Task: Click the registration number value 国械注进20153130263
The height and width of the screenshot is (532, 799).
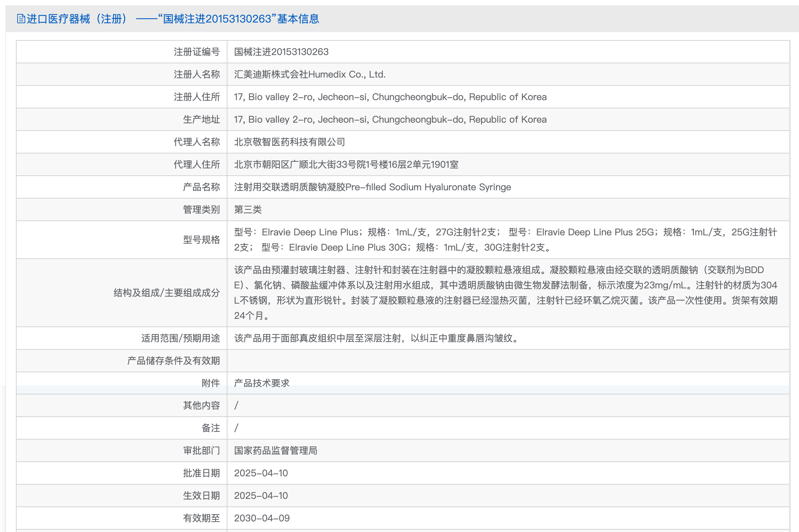Action: point(281,52)
